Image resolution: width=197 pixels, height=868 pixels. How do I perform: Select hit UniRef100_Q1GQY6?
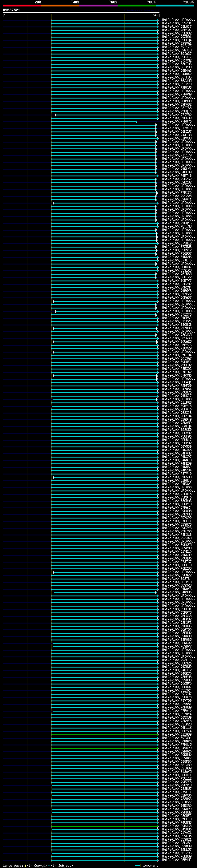click(x=176, y=223)
